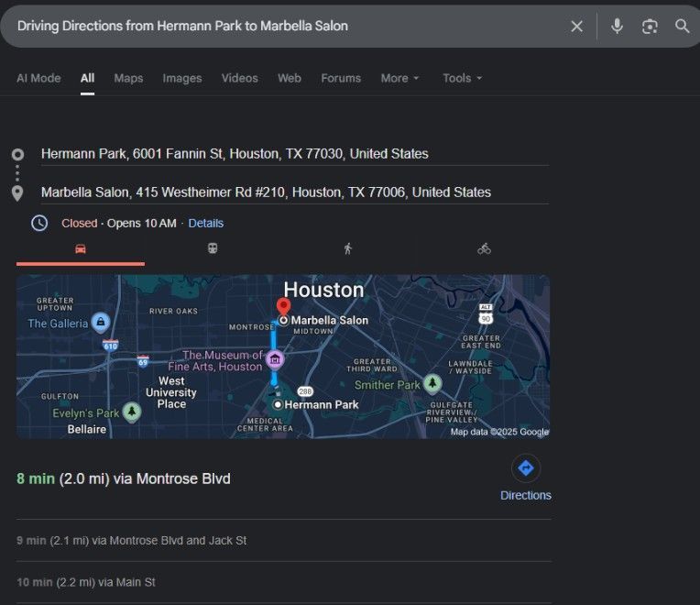The image size is (700, 605).
Task: Click the destination pin icon beside Marbella Salon
Action: coord(17,193)
